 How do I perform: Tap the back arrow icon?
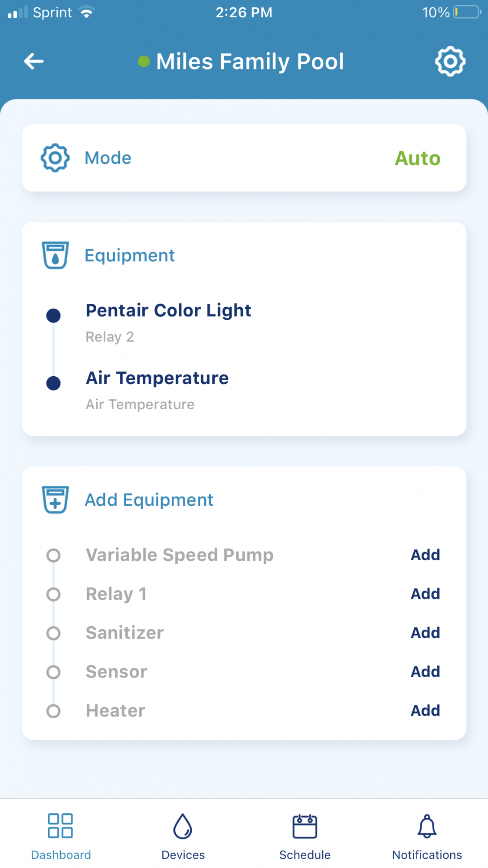(34, 61)
